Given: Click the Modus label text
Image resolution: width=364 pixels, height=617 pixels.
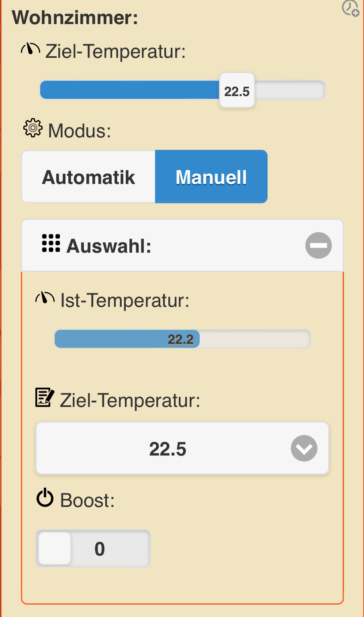Looking at the screenshot, I should tap(80, 131).
